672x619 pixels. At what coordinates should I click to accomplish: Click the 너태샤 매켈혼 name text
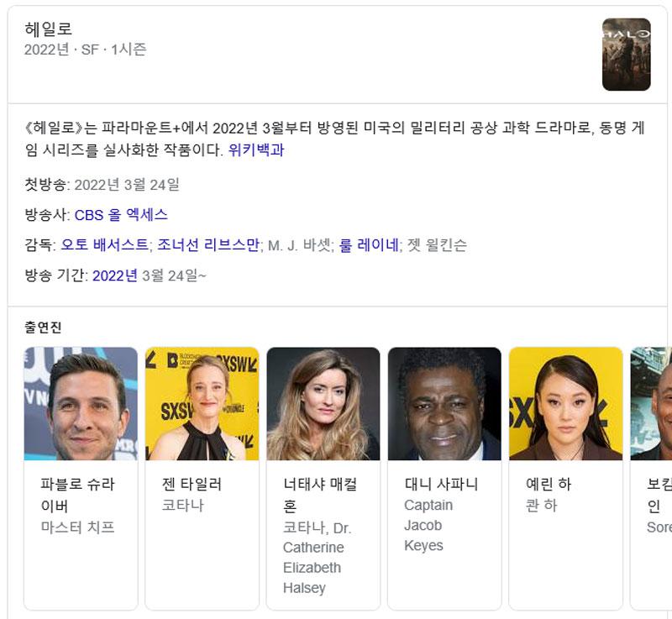click(x=320, y=495)
